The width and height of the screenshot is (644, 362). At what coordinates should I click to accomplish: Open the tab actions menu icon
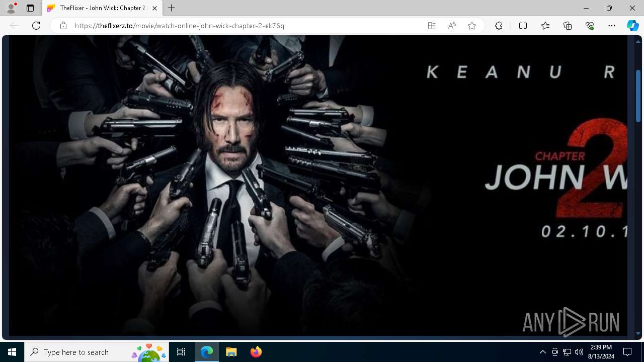pos(30,8)
